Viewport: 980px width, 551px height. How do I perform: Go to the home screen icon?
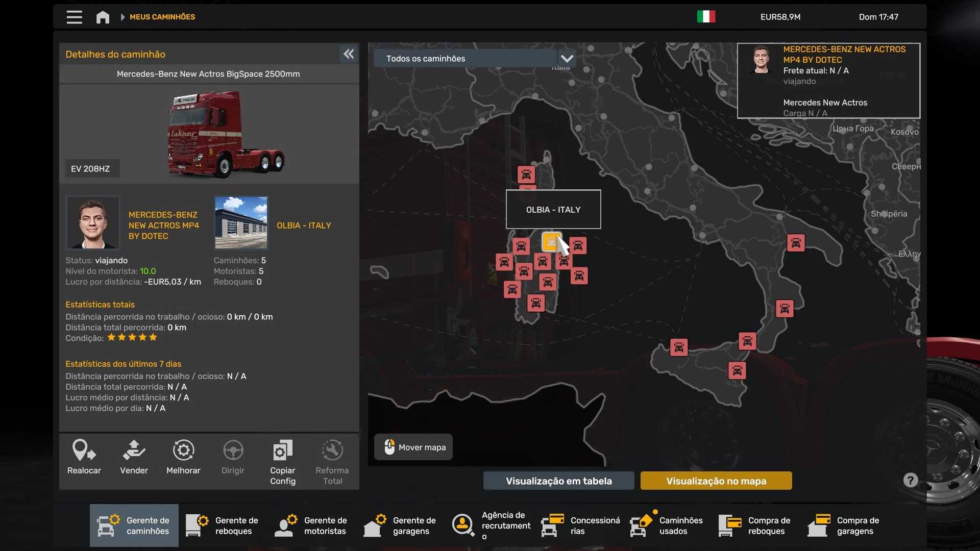[103, 17]
